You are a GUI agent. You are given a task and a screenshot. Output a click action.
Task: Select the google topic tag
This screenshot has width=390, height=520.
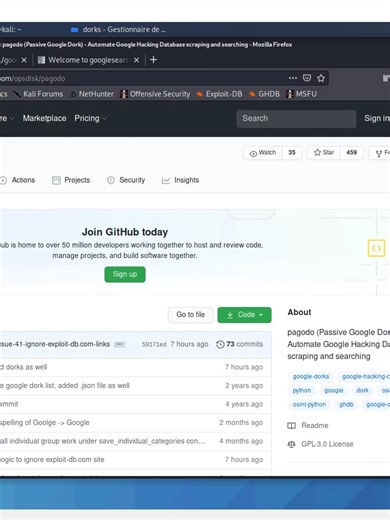point(334,391)
